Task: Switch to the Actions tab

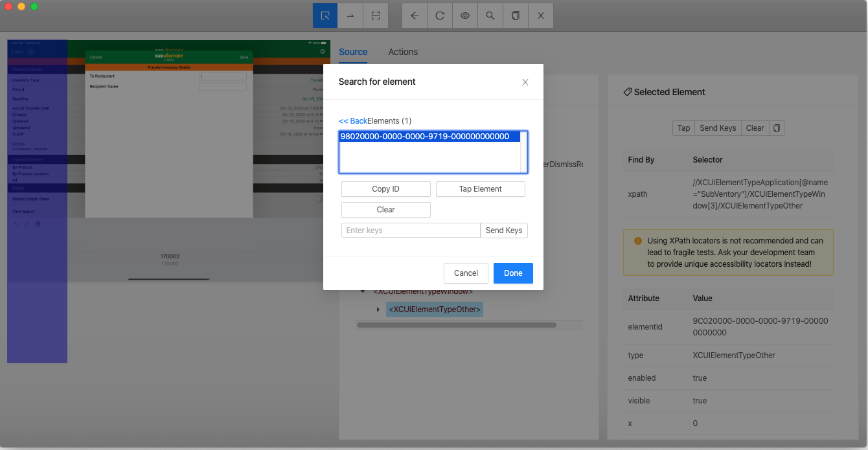Action: click(x=403, y=52)
